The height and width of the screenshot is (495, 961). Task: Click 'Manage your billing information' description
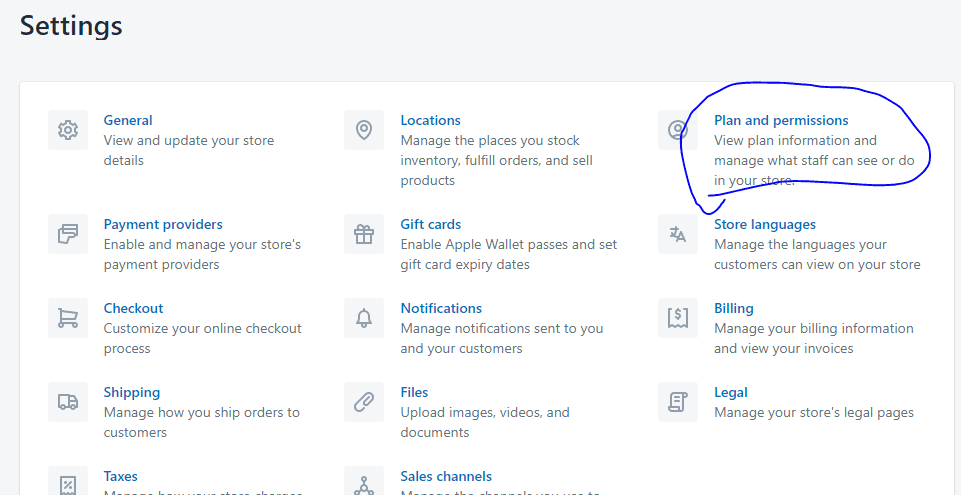click(814, 338)
